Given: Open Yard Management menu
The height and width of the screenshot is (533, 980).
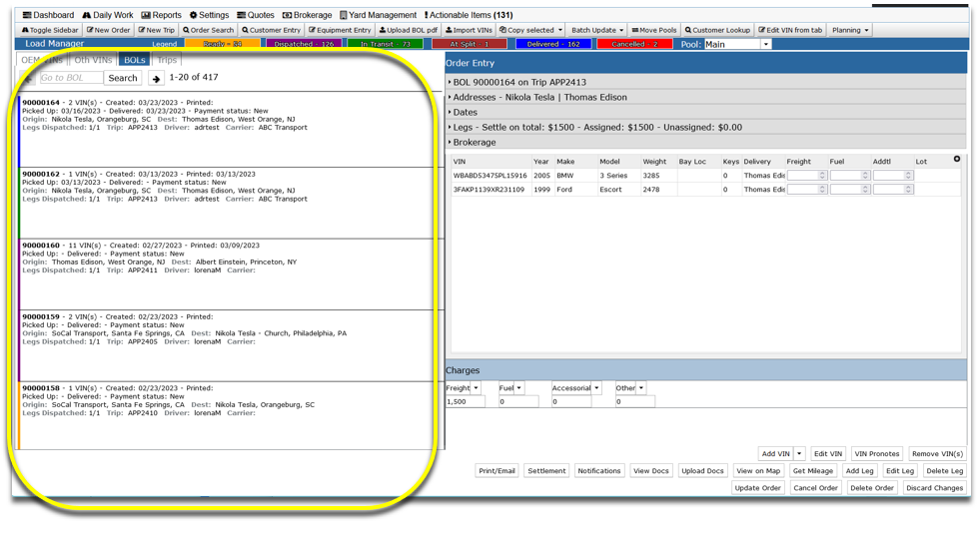Looking at the screenshot, I should point(379,15).
